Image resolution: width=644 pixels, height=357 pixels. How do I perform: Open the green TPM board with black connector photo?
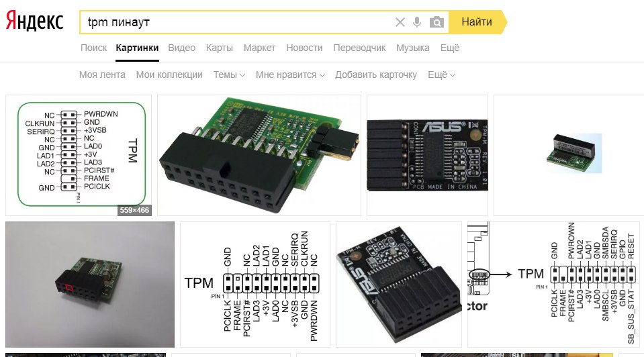(259, 155)
